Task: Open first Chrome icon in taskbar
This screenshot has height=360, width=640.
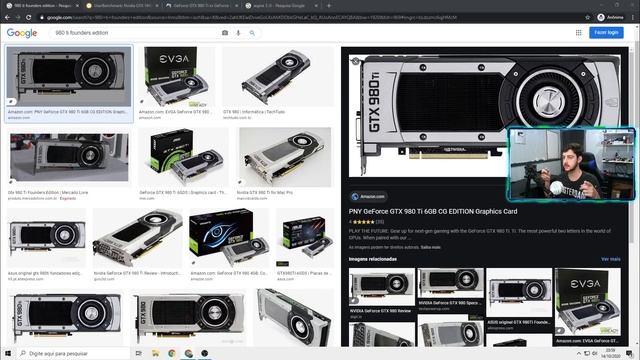Action: point(172,353)
